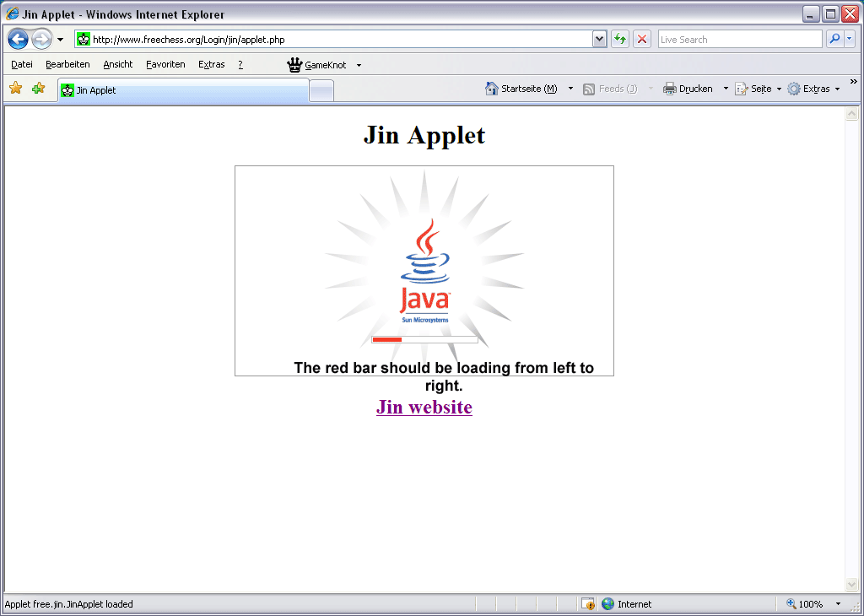The height and width of the screenshot is (616, 864).
Task: Open the Seite command menu
Action: pyautogui.click(x=759, y=89)
